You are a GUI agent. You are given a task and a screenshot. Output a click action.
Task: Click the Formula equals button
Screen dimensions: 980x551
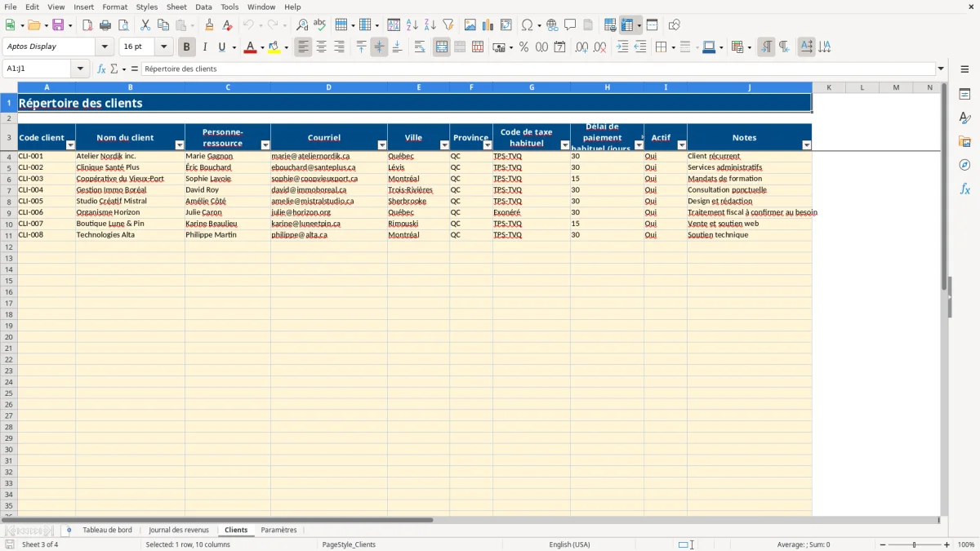tap(135, 69)
